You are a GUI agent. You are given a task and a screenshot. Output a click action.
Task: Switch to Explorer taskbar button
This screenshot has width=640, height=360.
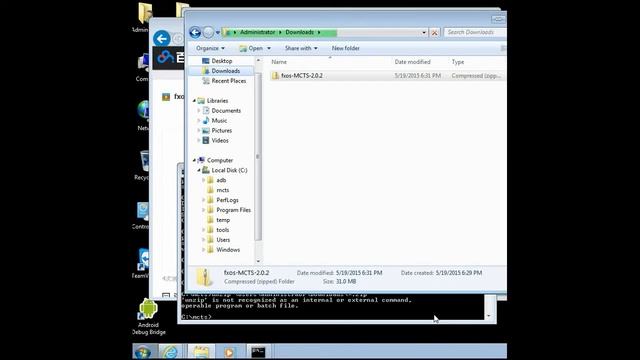[x=201, y=352]
